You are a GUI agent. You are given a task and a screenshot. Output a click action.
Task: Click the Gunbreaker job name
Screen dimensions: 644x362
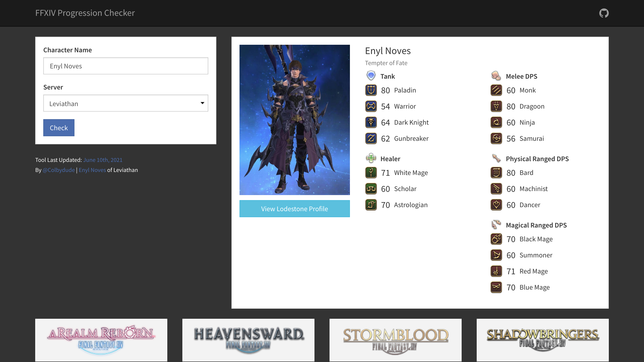coord(411,139)
